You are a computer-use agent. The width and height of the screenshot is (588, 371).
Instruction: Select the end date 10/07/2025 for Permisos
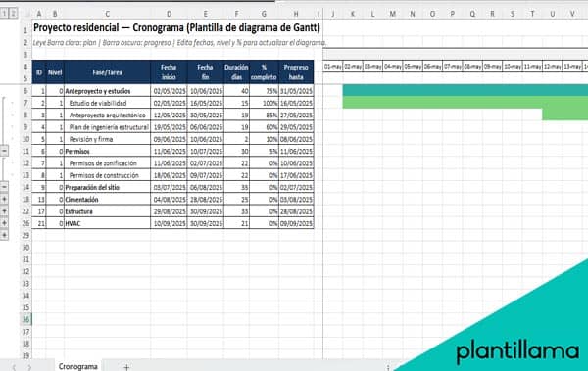(205, 151)
